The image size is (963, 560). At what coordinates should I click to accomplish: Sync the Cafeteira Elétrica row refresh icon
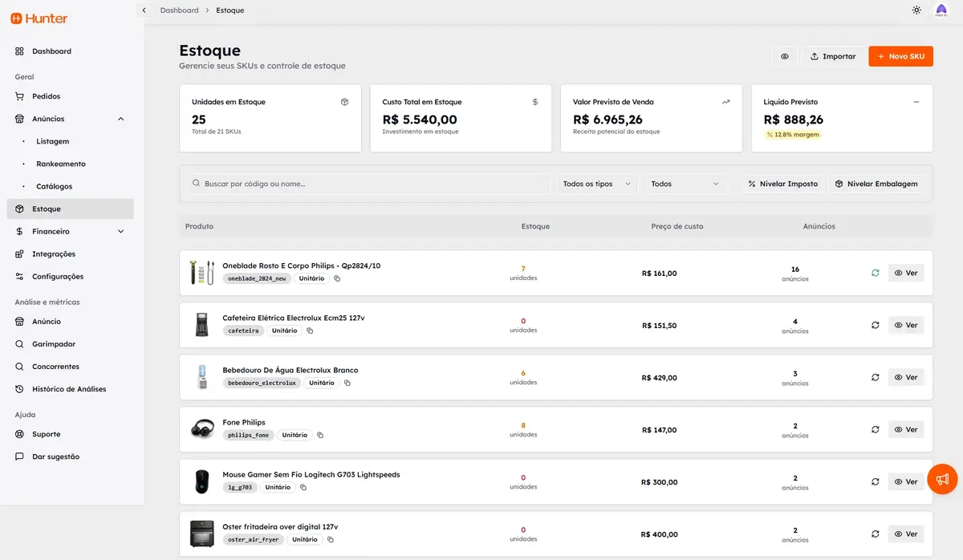coord(876,325)
